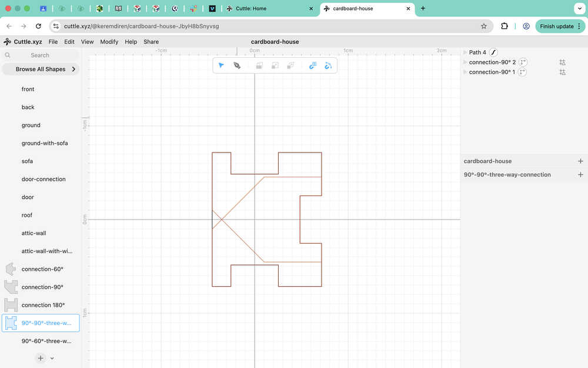This screenshot has width=588, height=368.
Task: Click the Cuttle.xyz logo
Action: pos(23,42)
